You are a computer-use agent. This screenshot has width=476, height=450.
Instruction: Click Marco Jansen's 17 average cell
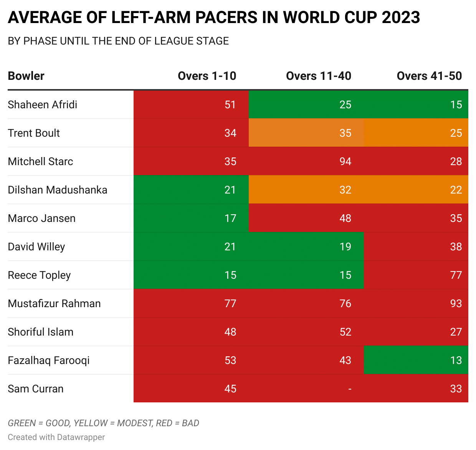(x=191, y=218)
